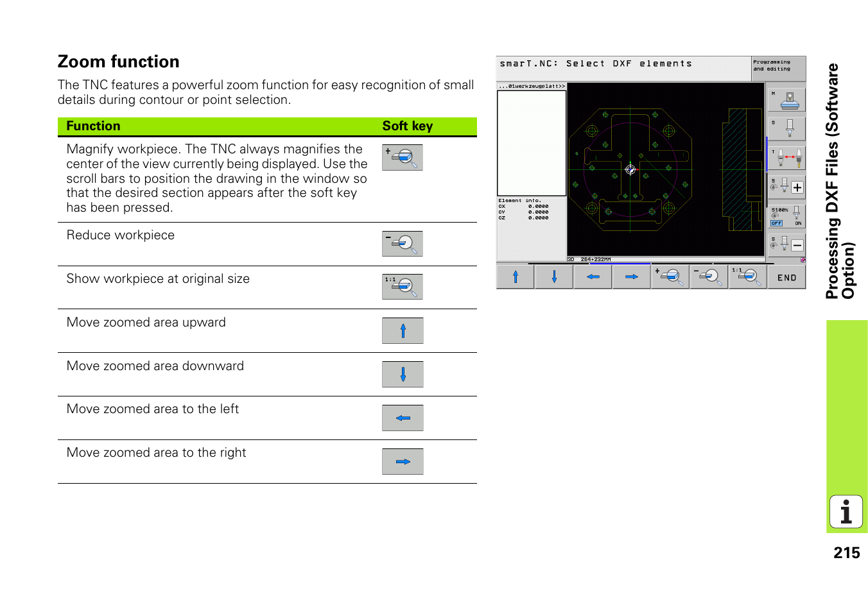Screen dimensions: 868x612
Task: Click 'Move zoomed area upward' text
Action: click(146, 323)
